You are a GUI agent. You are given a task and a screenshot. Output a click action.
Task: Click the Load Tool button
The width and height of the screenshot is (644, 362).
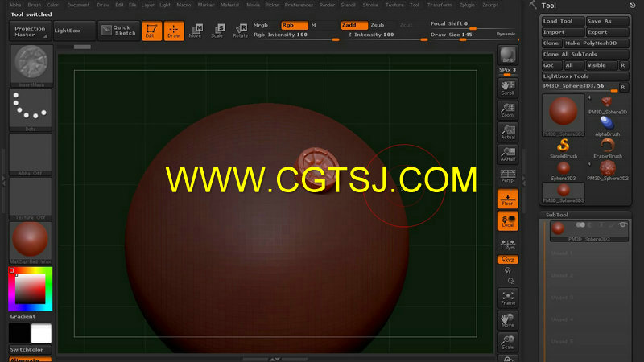[563, 21]
